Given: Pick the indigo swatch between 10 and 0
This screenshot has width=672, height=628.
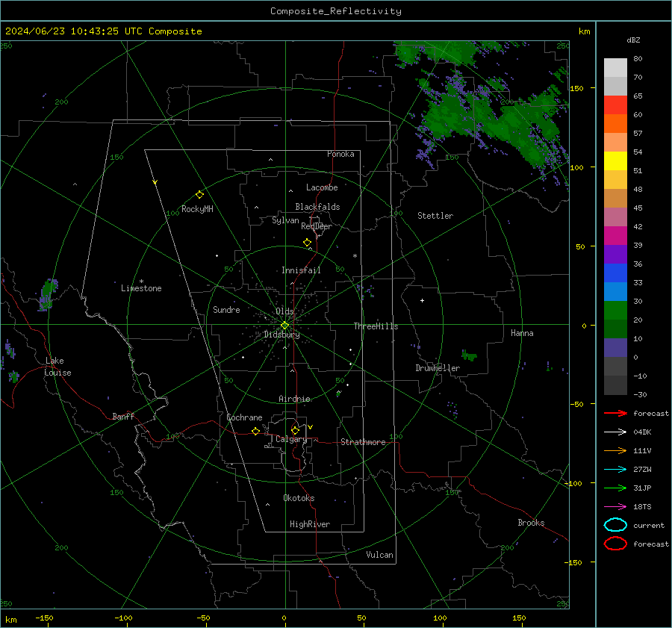Looking at the screenshot, I should pyautogui.click(x=615, y=347).
